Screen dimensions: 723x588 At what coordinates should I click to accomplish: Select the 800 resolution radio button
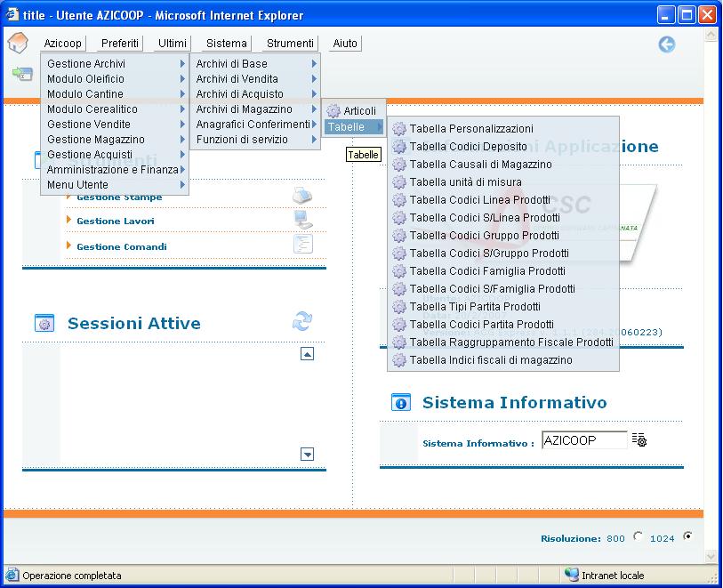(638, 536)
